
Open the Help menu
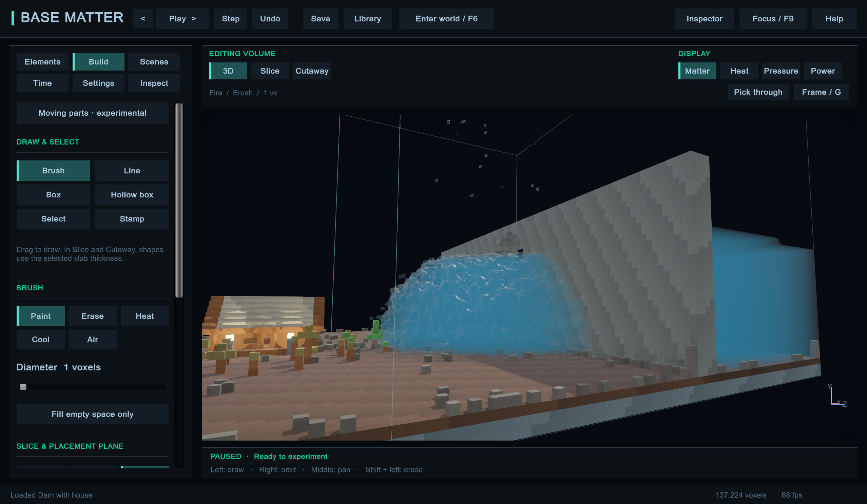(834, 19)
